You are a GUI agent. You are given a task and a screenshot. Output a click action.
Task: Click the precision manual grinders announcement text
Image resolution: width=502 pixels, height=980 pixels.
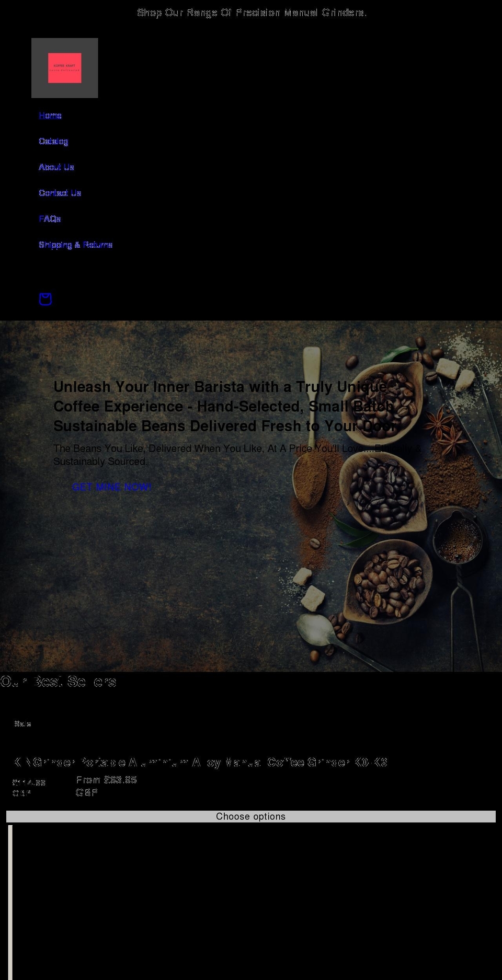(x=252, y=13)
